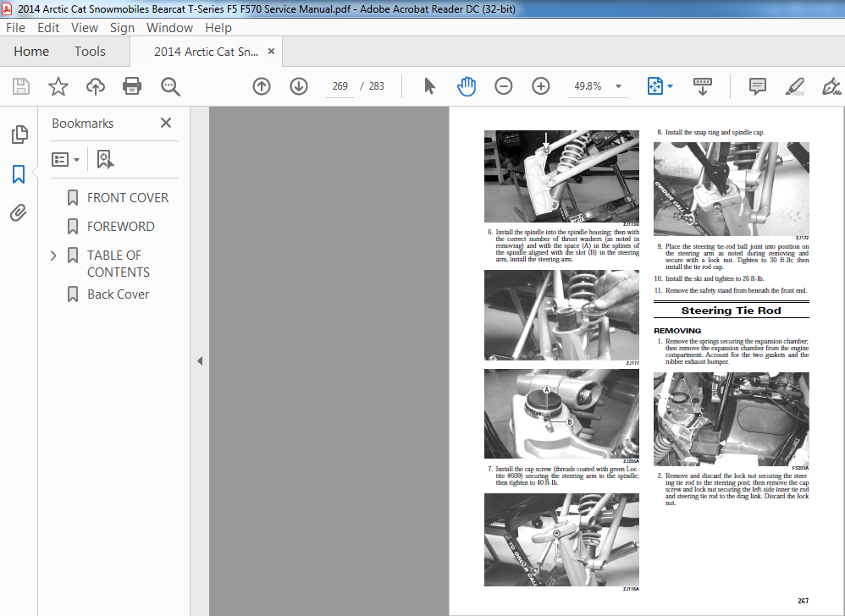The image size is (845, 616).
Task: Close the Bookmarks panel
Action: pos(166,124)
